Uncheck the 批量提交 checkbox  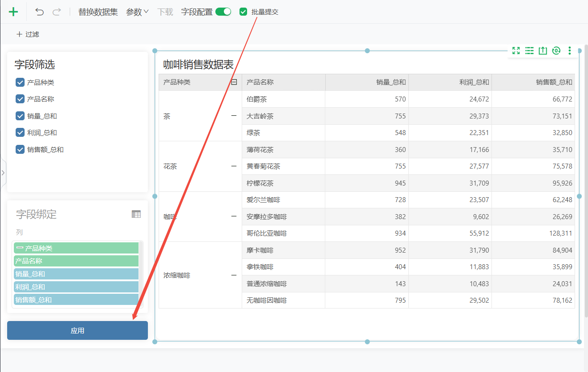[x=243, y=12]
